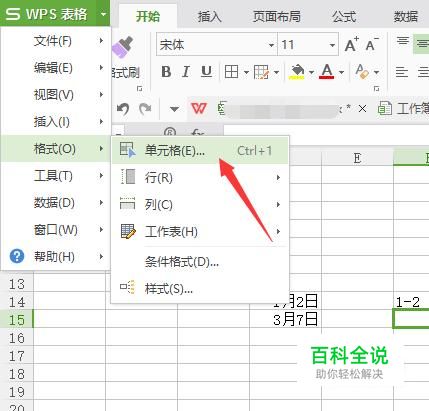
Task: Switch to the 开始 ribbon tab
Action: pos(148,16)
